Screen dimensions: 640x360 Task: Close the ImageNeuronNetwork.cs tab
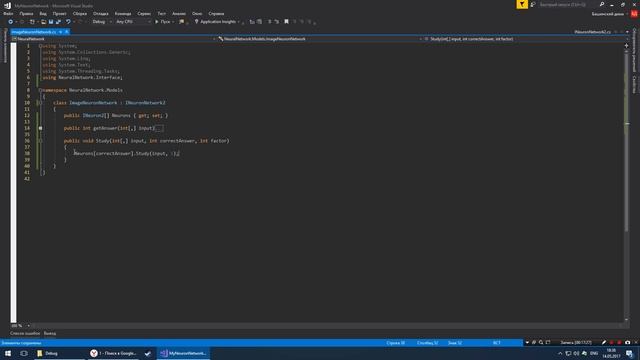coord(67,32)
